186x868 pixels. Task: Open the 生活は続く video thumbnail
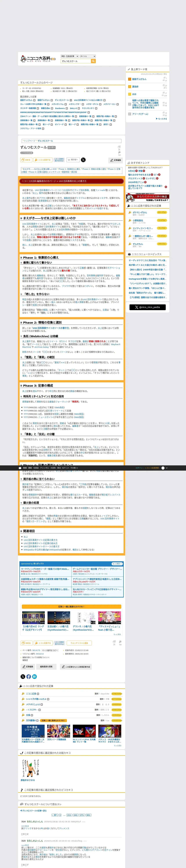point(59,618)
